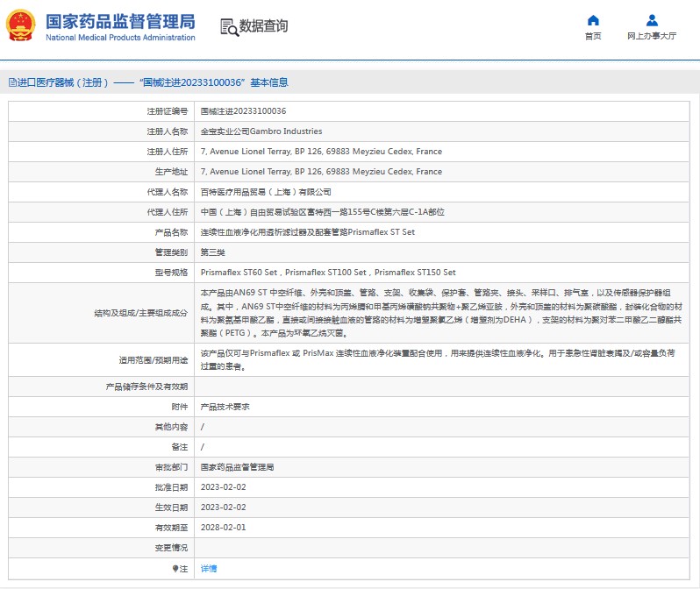Select registration number 国械注进20233100036 in table
The width and height of the screenshot is (700, 589).
tap(243, 111)
